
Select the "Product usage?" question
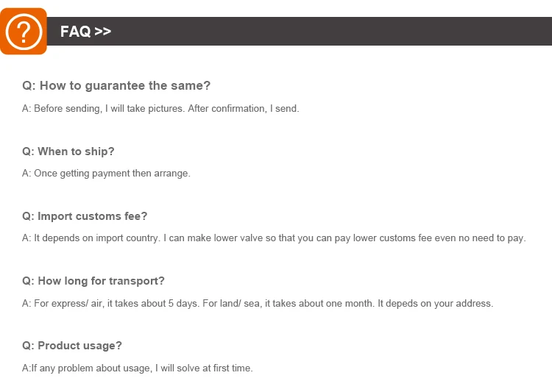(72, 346)
